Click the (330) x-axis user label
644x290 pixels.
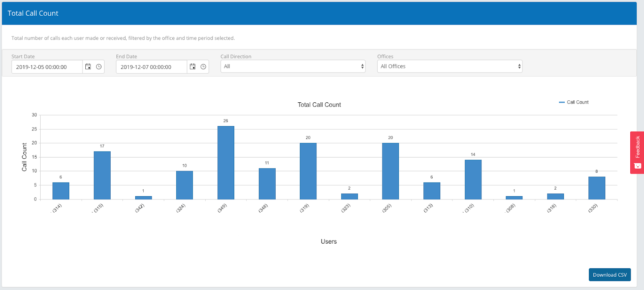pos(593,208)
